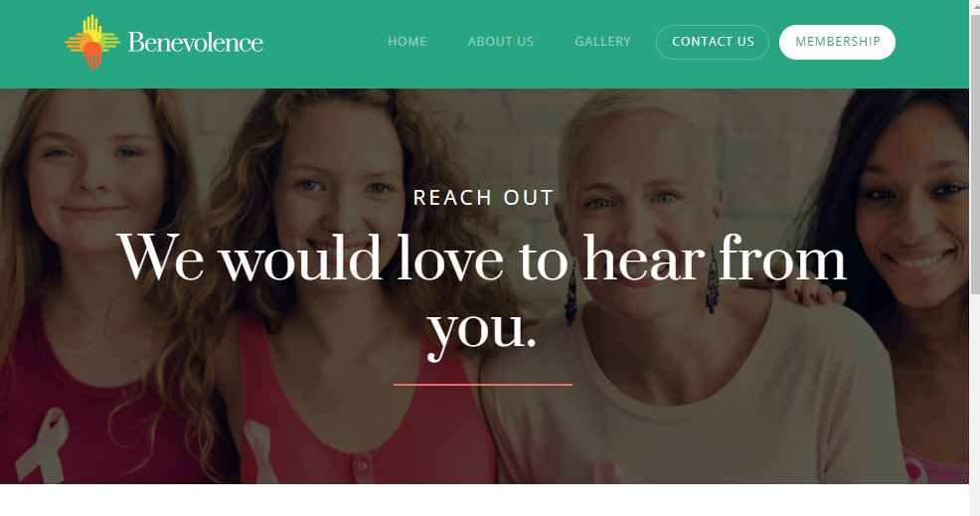
Task: Select the Contact Us outlined button
Action: coord(713,42)
